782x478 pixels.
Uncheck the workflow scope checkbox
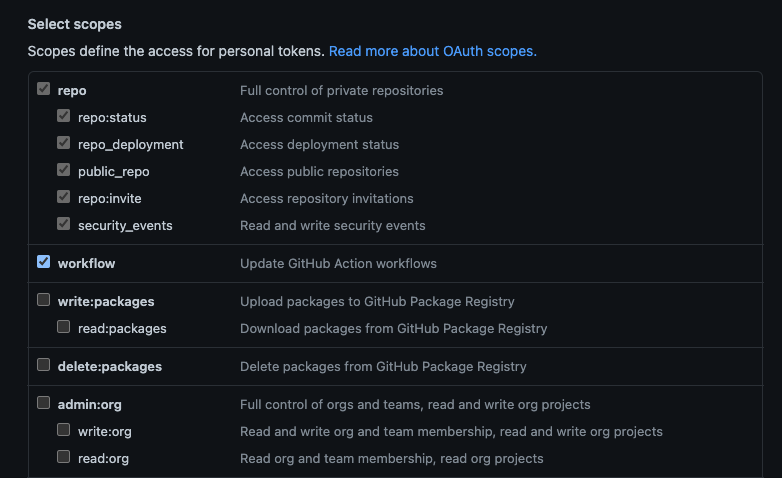43,262
